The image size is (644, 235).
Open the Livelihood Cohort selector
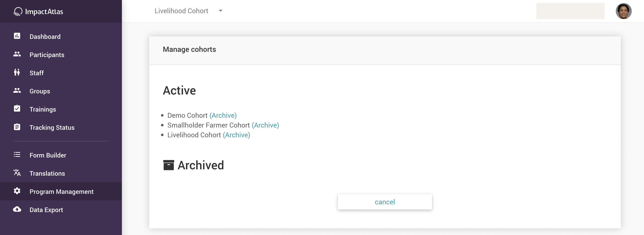click(x=181, y=11)
